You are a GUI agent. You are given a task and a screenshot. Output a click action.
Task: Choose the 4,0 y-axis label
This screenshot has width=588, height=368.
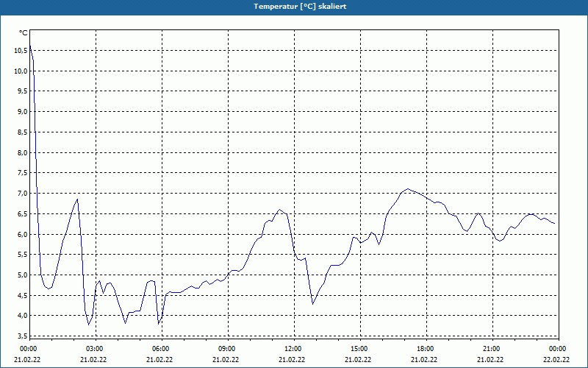pyautogui.click(x=22, y=316)
